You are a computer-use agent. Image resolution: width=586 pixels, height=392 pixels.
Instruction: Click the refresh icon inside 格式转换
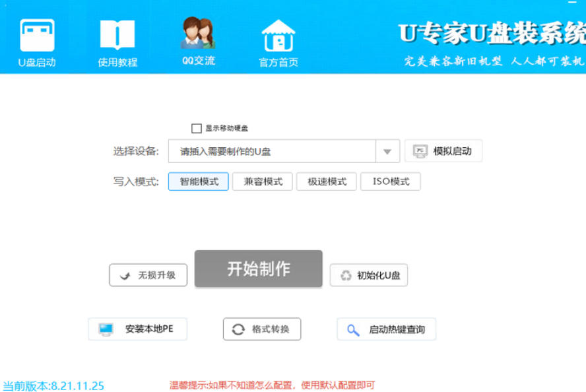(x=239, y=329)
